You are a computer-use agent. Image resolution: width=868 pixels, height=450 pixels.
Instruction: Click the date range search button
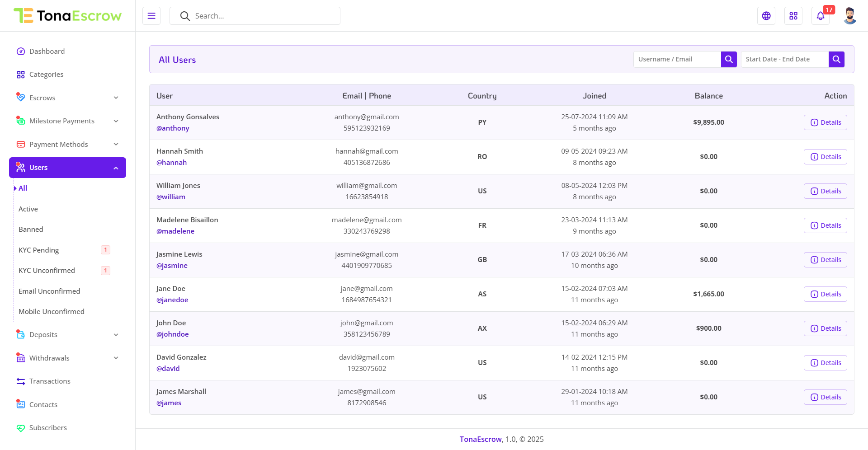(x=836, y=59)
